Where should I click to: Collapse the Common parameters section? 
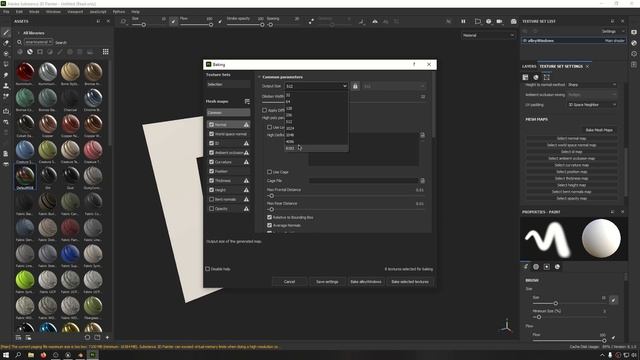[x=259, y=77]
